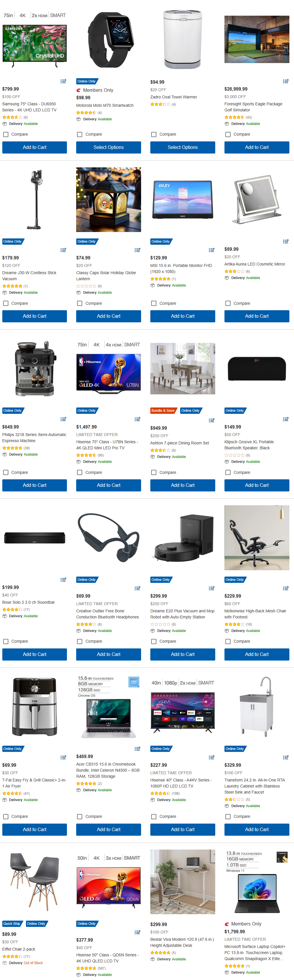Open Dreame E20 Plus Vacuum product link
This screenshot has height=980, width=294.
coord(182,614)
